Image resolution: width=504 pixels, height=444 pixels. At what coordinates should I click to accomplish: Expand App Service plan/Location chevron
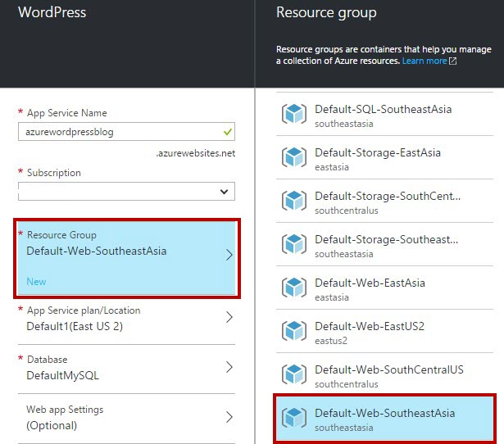click(x=229, y=317)
